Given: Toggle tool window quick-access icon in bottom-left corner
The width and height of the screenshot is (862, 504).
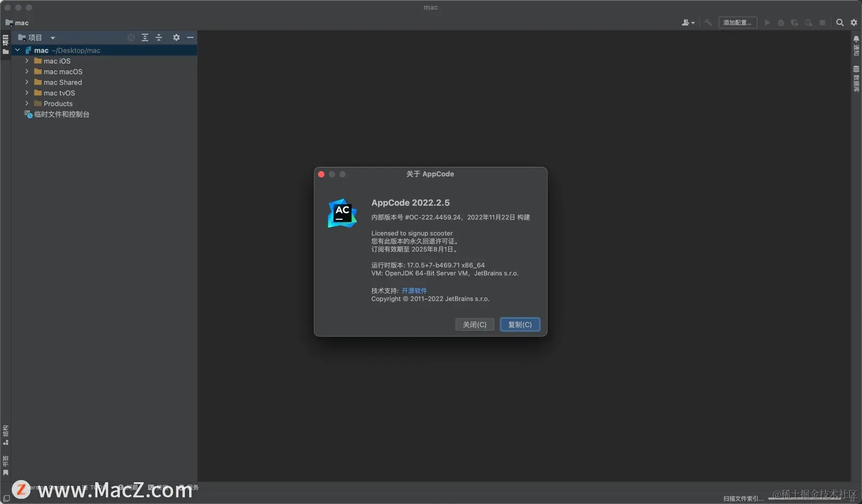Looking at the screenshot, I should pyautogui.click(x=6, y=499).
